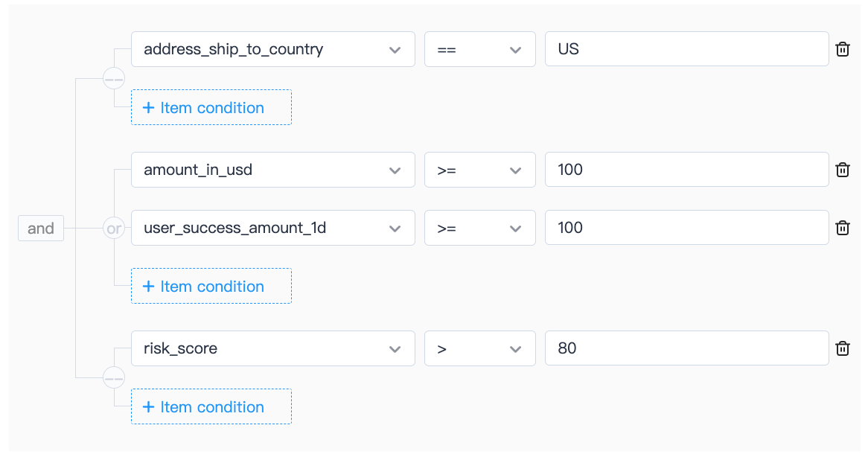Toggle the 'or' group operator
This screenshot has width=868, height=463.
coord(114,229)
